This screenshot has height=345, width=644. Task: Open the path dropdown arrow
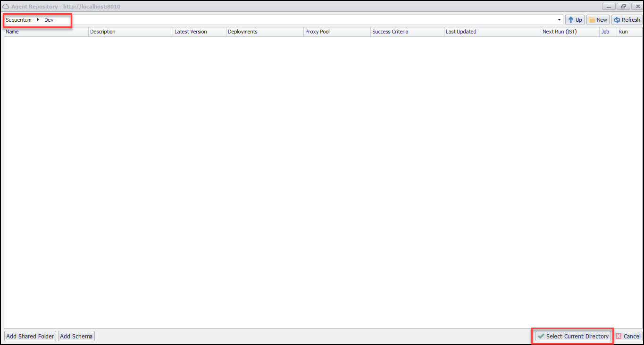click(559, 19)
